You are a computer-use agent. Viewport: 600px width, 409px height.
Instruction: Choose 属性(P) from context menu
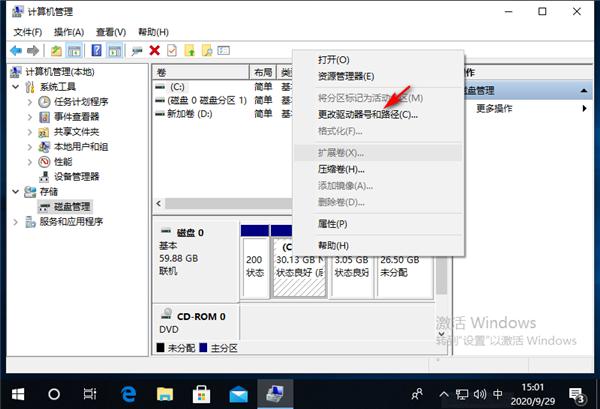coord(333,224)
